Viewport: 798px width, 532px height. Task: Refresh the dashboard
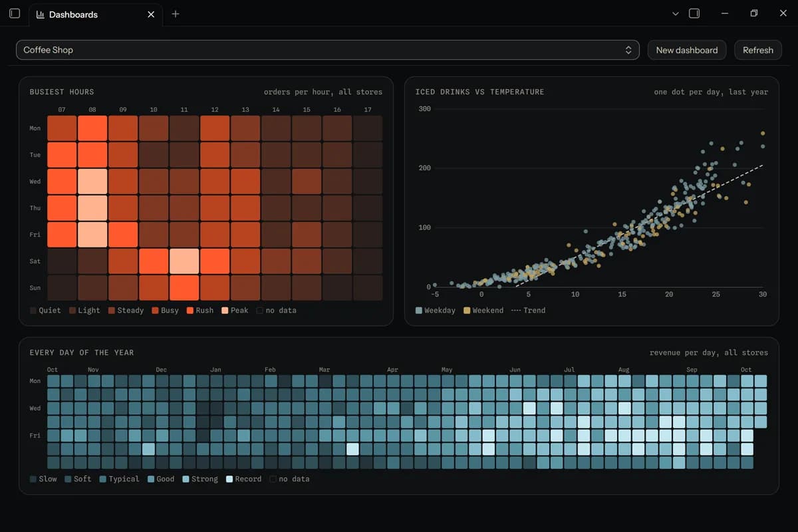coord(758,50)
